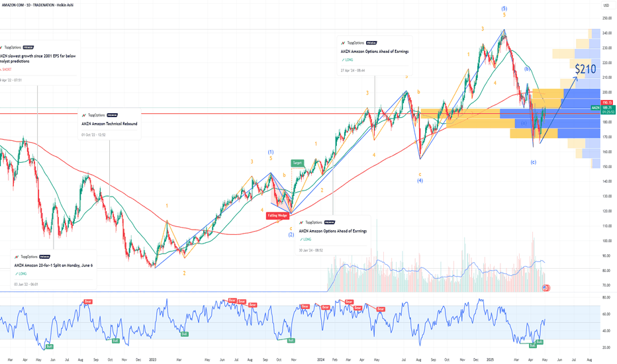Click the red 190.15 price label
The height and width of the screenshot is (364, 617).
607,103
